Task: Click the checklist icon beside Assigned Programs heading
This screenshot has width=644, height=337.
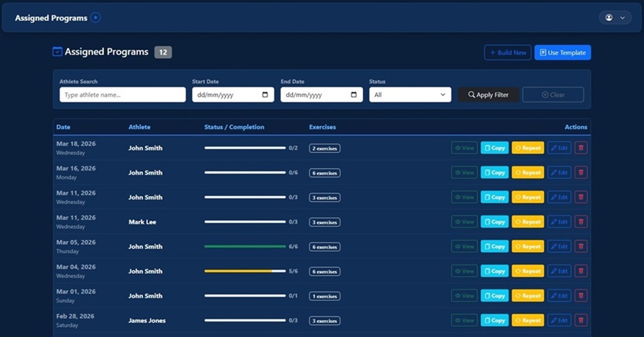Action: pyautogui.click(x=58, y=52)
